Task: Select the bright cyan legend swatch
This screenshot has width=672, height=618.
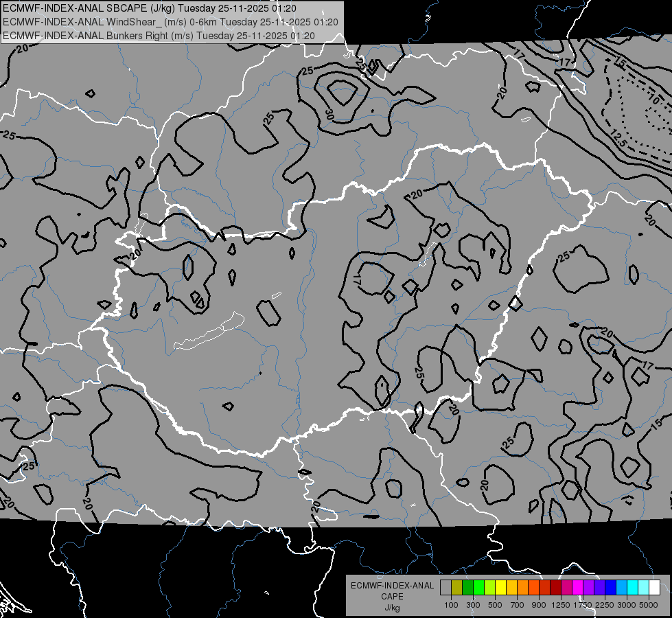Action: click(x=633, y=588)
